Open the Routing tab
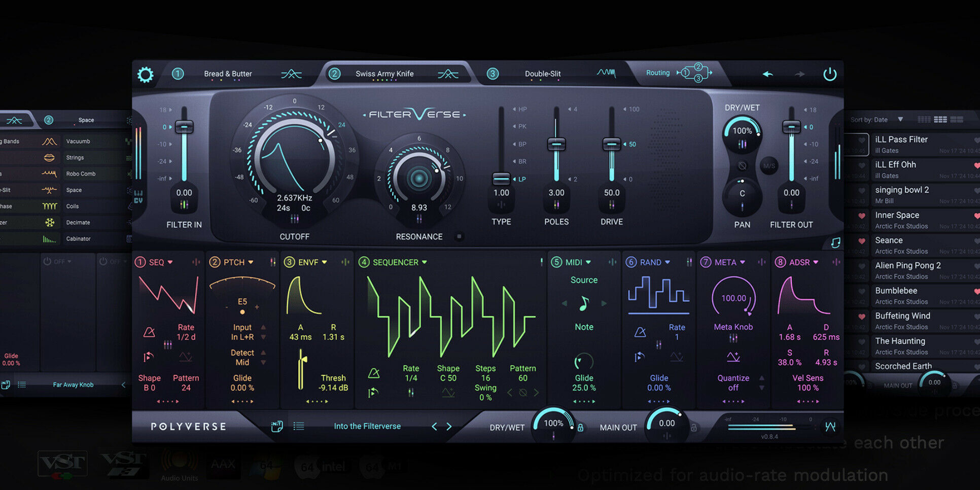The height and width of the screenshot is (490, 980). pos(658,73)
